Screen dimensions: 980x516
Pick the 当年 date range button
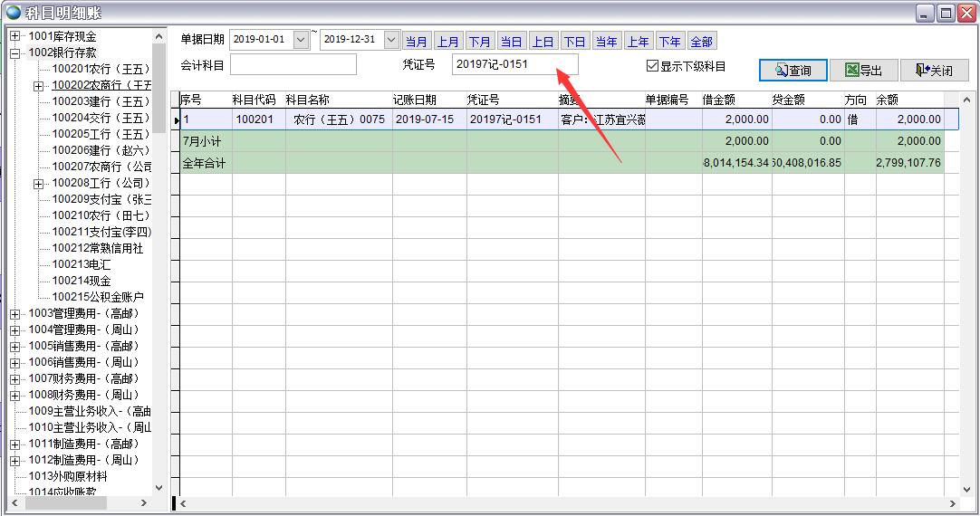point(606,42)
